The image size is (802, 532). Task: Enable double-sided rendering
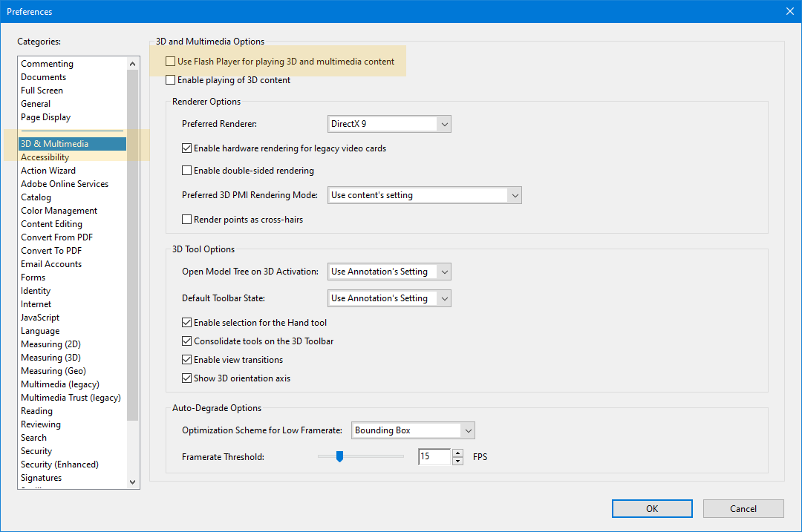pos(186,171)
